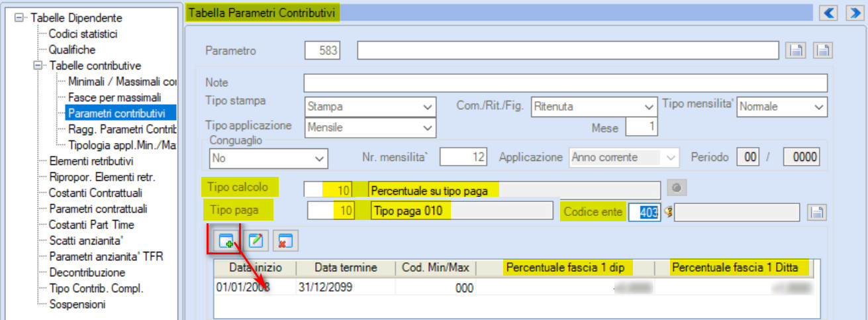This screenshot has height=320, width=868.
Task: Select Tipologia appl.Min./Ma tree item
Action: (x=122, y=145)
